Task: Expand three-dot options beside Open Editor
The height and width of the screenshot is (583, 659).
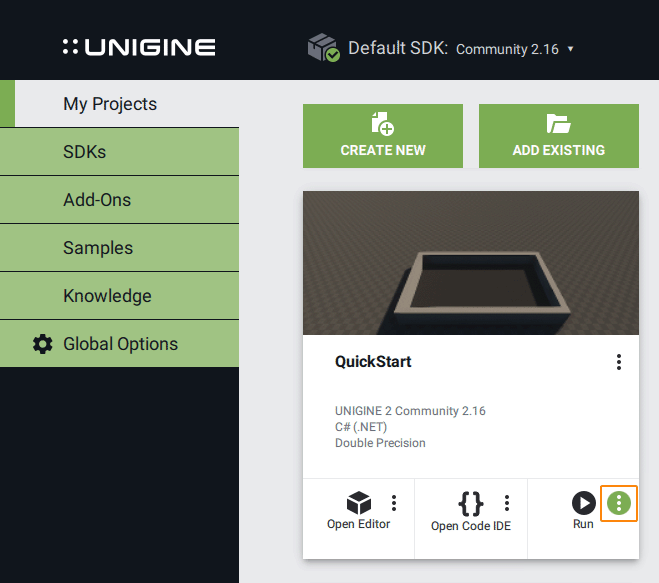Action: tap(394, 502)
